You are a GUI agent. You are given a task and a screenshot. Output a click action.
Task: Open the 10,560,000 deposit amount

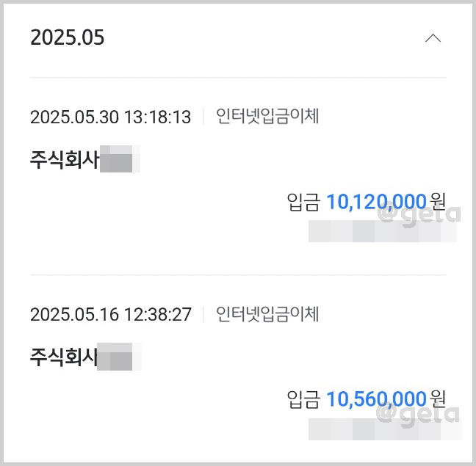point(376,399)
